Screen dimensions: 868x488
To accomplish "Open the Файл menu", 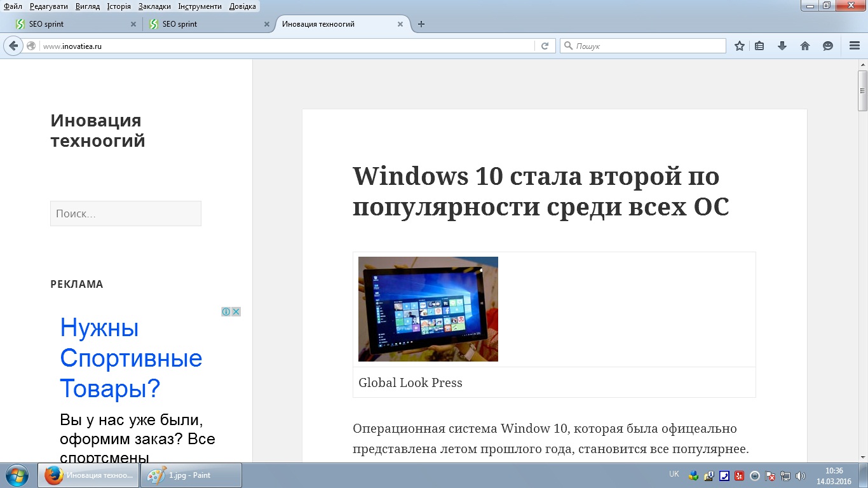I will point(13,6).
